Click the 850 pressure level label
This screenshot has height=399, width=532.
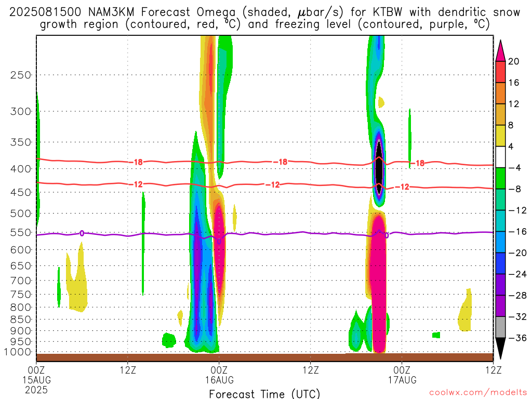(x=21, y=320)
